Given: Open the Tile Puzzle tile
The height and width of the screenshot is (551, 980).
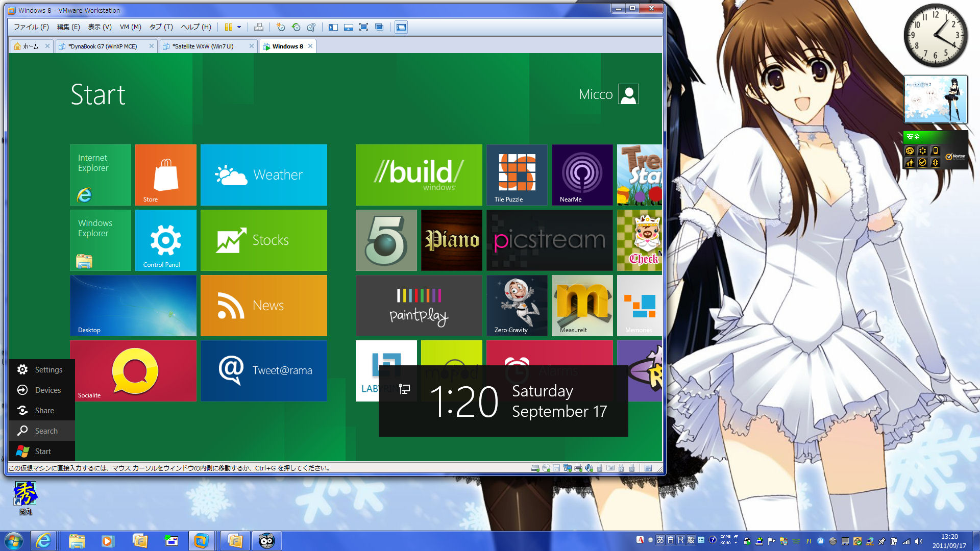Looking at the screenshot, I should click(517, 175).
